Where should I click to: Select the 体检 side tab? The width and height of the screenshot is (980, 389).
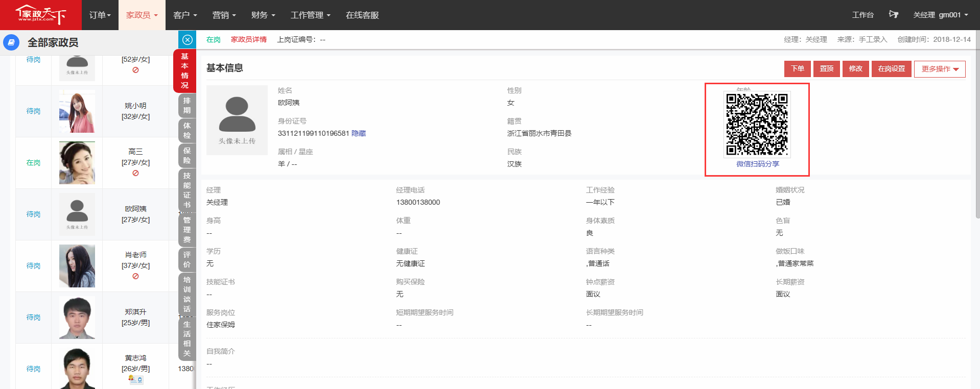[x=187, y=130]
